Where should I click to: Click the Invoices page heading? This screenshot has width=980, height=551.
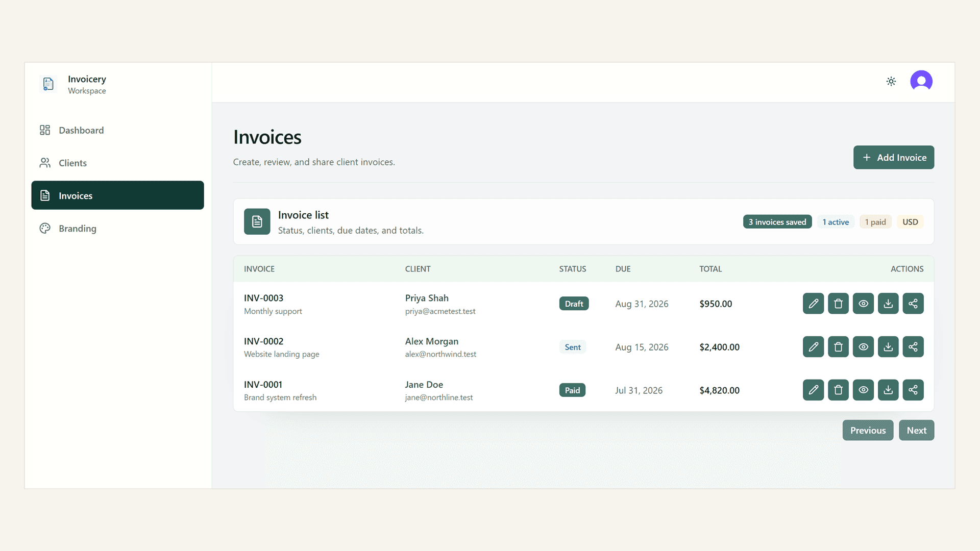267,137
